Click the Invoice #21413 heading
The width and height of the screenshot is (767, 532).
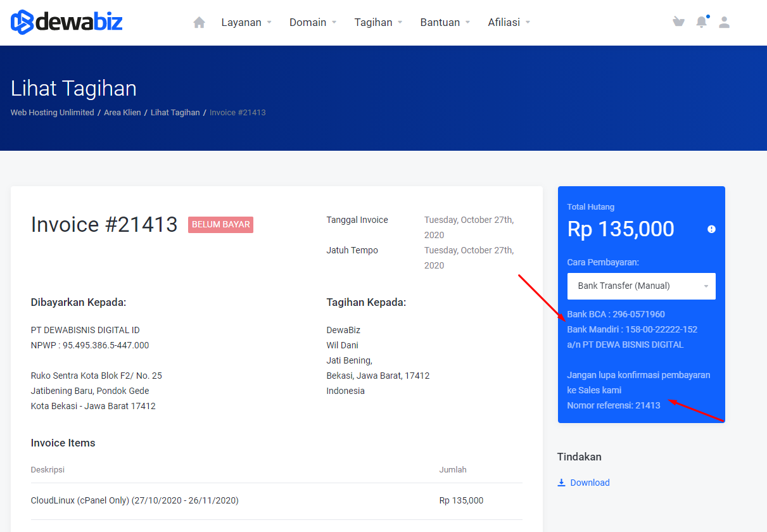pyautogui.click(x=104, y=225)
